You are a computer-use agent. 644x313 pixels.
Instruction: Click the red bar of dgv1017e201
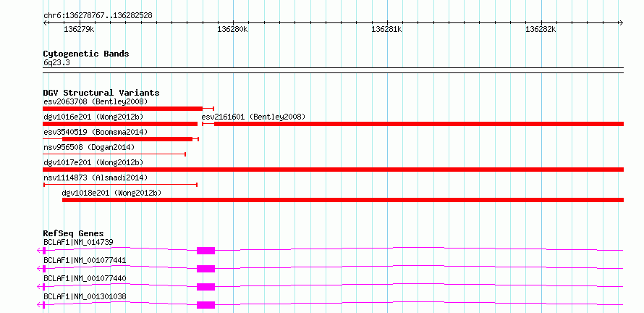coord(333,170)
